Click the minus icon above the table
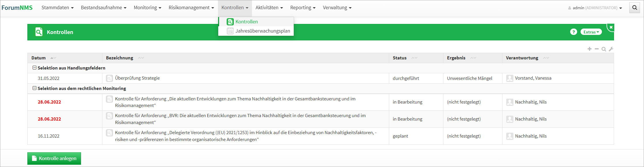Screen dimensions: 644x167 click(597, 49)
